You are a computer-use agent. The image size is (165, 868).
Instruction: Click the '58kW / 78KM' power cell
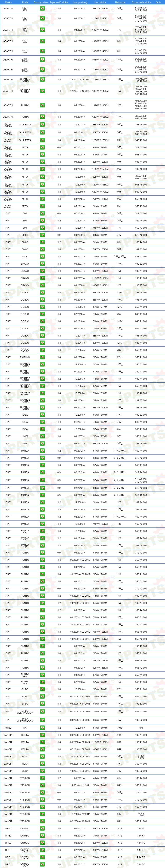100,155
